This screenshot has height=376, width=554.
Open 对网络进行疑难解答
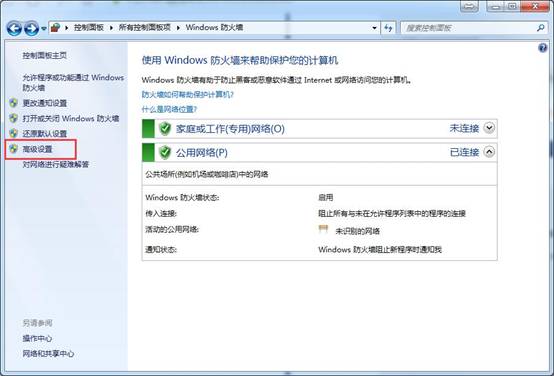coord(56,164)
